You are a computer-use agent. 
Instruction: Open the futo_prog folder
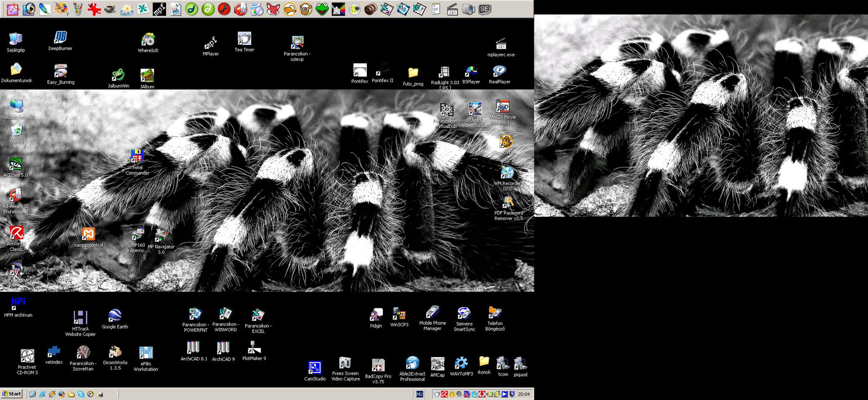click(x=413, y=76)
